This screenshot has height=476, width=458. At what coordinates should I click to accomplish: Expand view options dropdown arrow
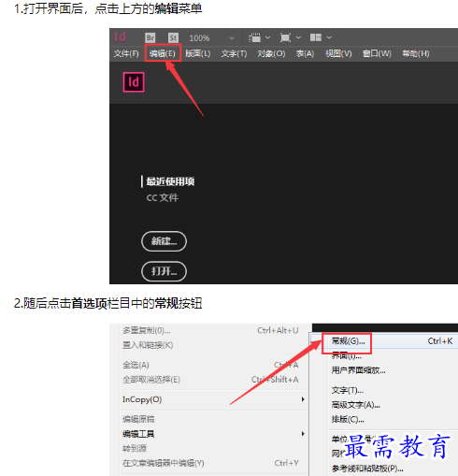click(x=267, y=37)
